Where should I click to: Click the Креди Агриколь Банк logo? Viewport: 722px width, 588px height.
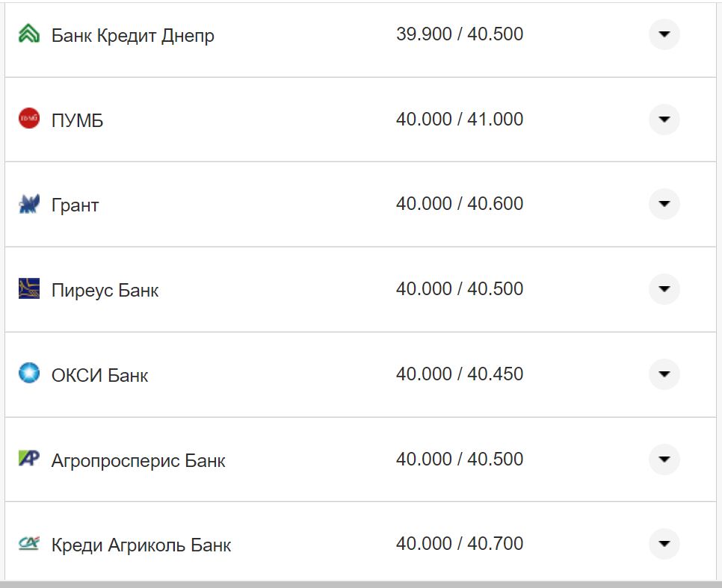point(29,543)
